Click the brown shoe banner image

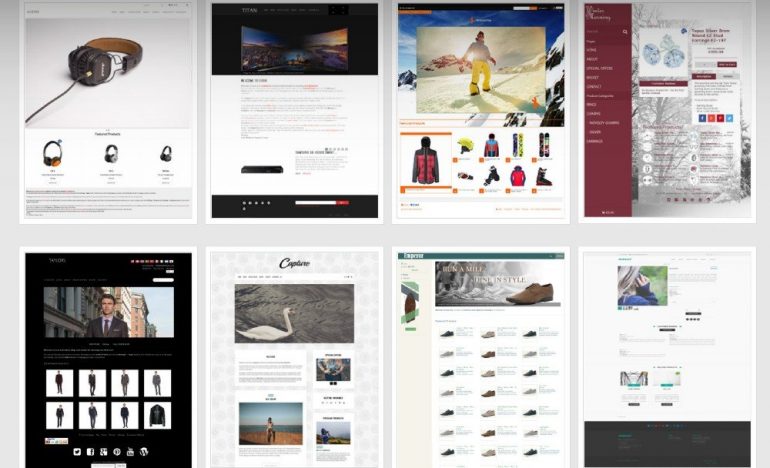click(x=530, y=291)
